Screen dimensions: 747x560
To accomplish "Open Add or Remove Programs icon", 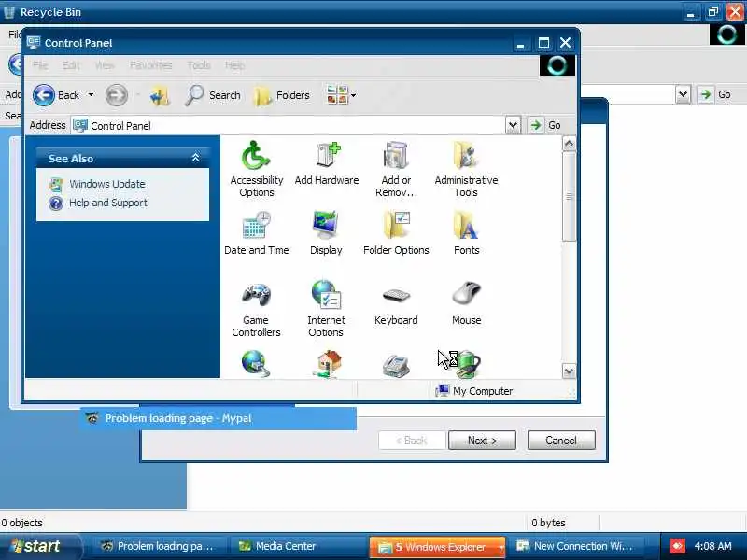I will click(x=396, y=169).
